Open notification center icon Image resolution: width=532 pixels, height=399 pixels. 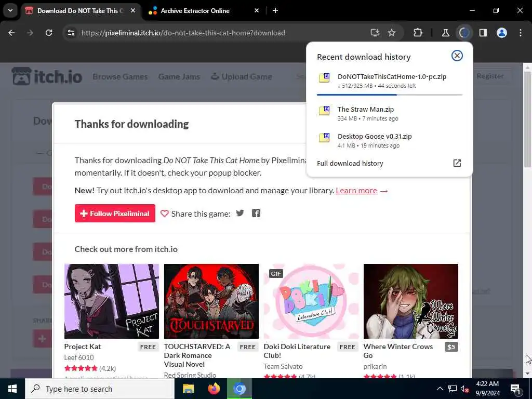point(516,389)
